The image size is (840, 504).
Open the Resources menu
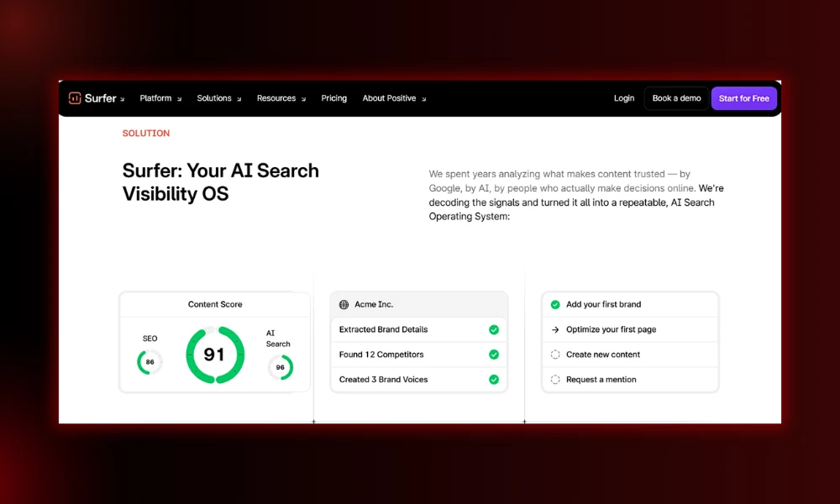[x=276, y=98]
